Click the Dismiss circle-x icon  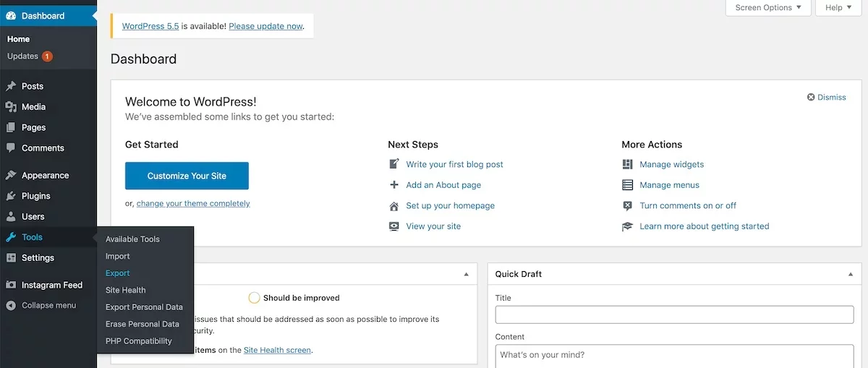point(811,97)
